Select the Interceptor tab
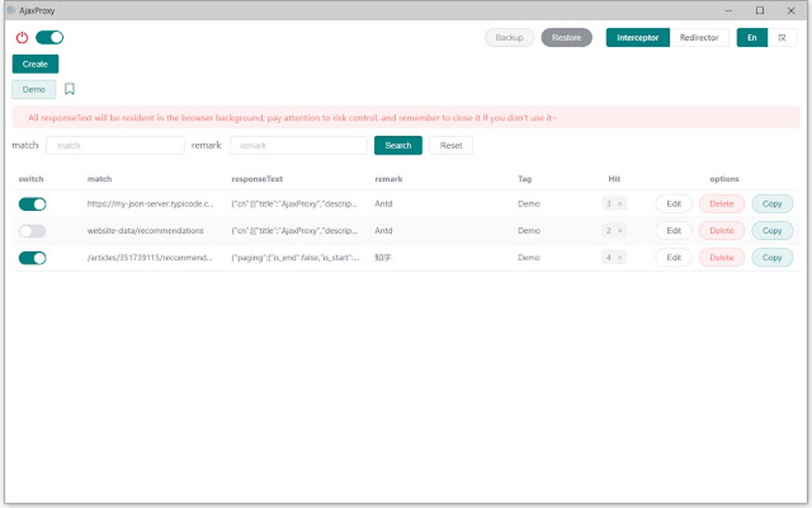The image size is (812, 508). click(x=638, y=37)
